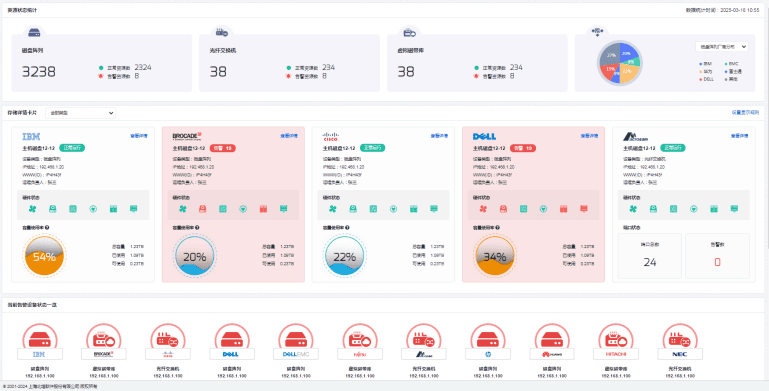
Task: Click the red fan icon in Dell card
Action: click(483, 209)
